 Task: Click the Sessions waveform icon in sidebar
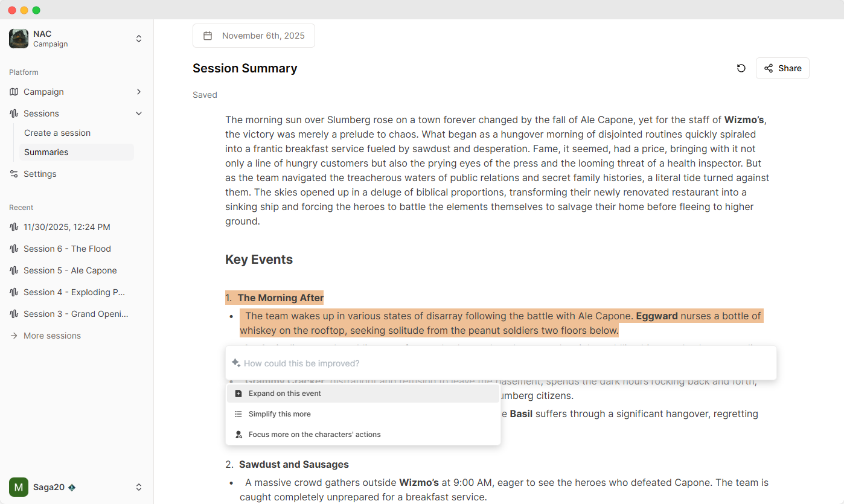13,113
